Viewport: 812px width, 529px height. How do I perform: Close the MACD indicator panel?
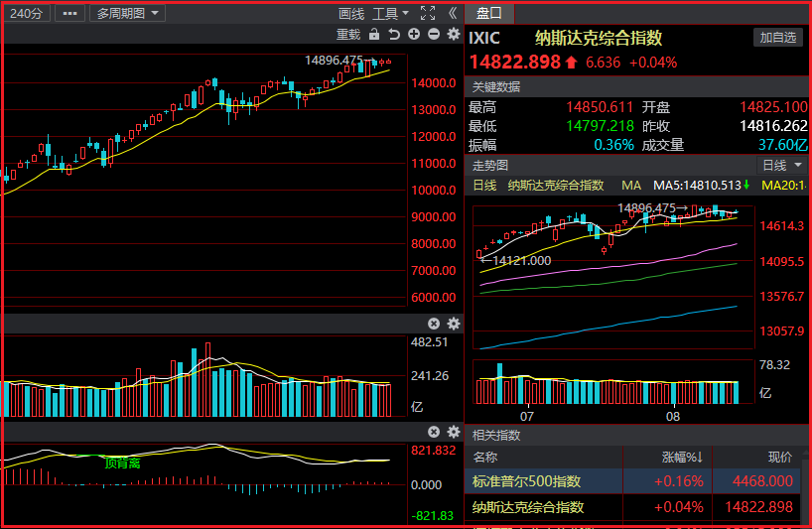point(434,432)
